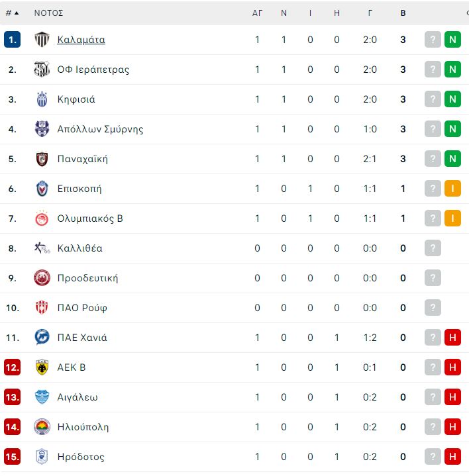Screen dimensions: 469x476
Task: Open the Καλαμάτα team link
Action: tap(81, 40)
